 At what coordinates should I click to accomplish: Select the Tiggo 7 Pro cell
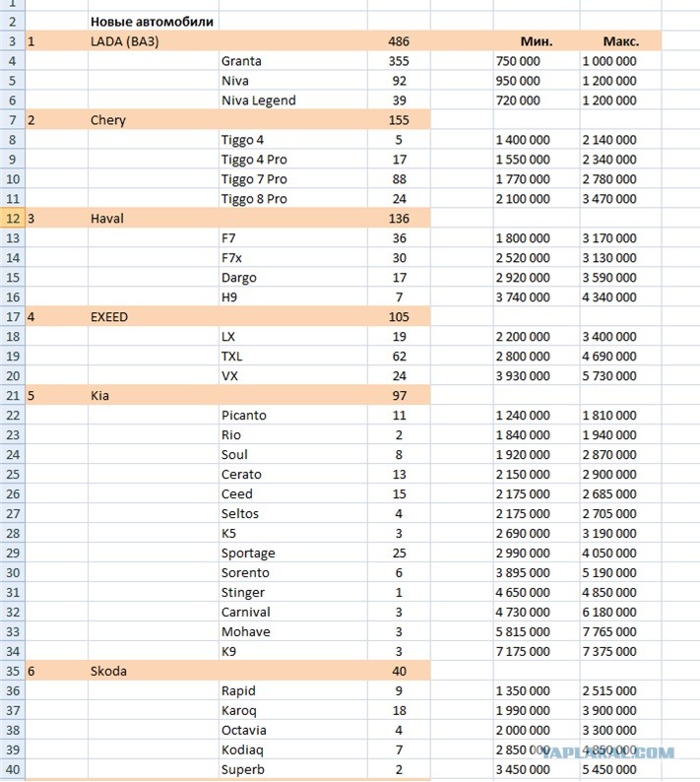pos(293,179)
